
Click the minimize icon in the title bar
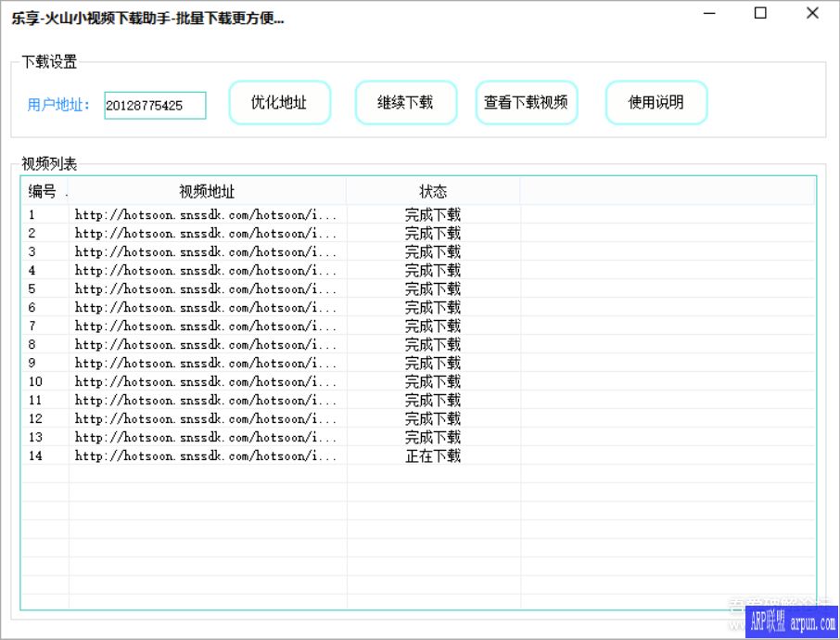[708, 13]
